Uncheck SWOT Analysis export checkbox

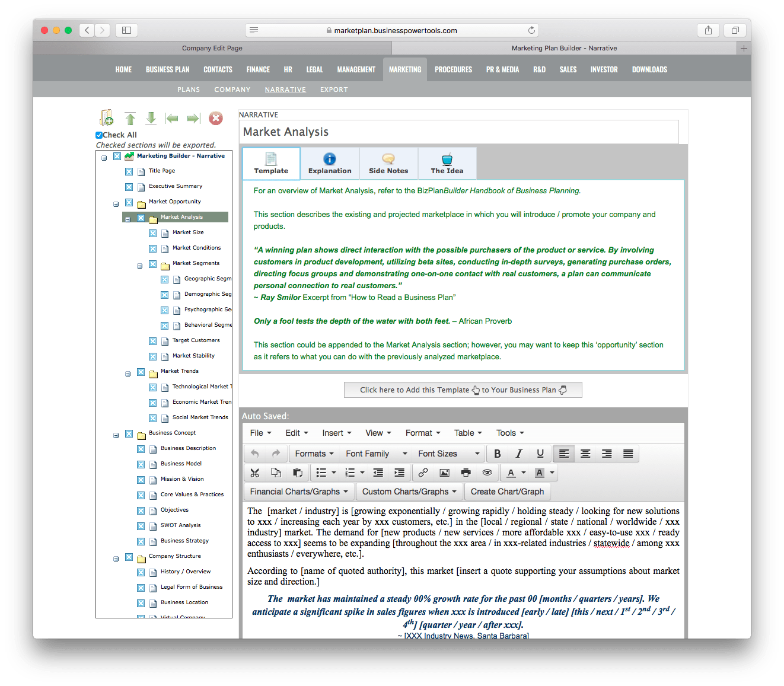[141, 526]
